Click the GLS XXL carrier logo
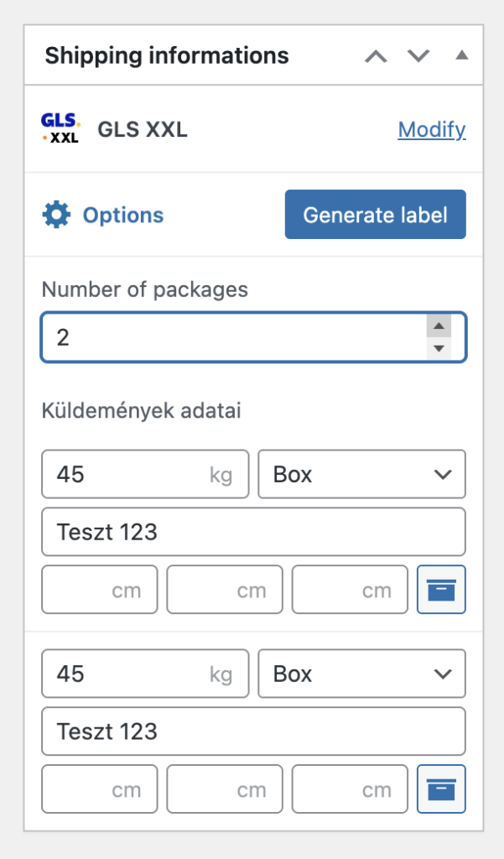Screen dimensions: 504x859 [60, 129]
